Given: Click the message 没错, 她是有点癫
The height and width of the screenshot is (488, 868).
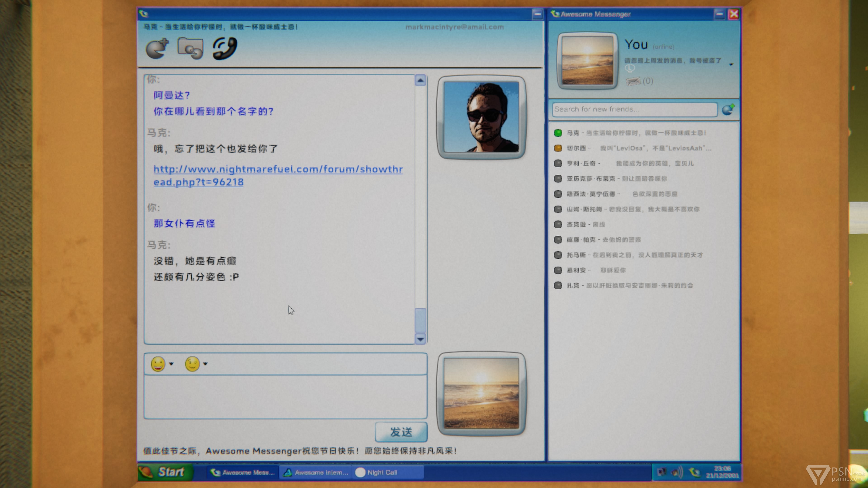Looking at the screenshot, I should click(x=195, y=261).
